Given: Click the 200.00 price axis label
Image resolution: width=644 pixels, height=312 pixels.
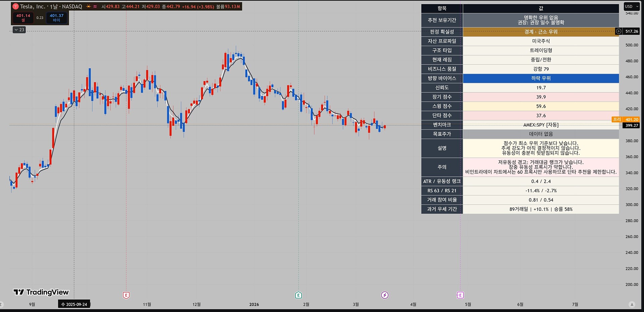Looking at the screenshot, I should point(632,284).
